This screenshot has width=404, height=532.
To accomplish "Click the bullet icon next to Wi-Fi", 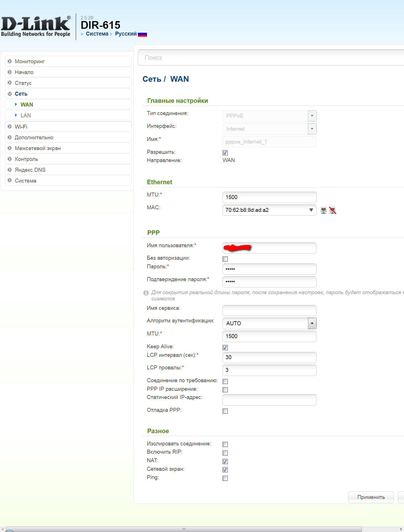I will [10, 126].
